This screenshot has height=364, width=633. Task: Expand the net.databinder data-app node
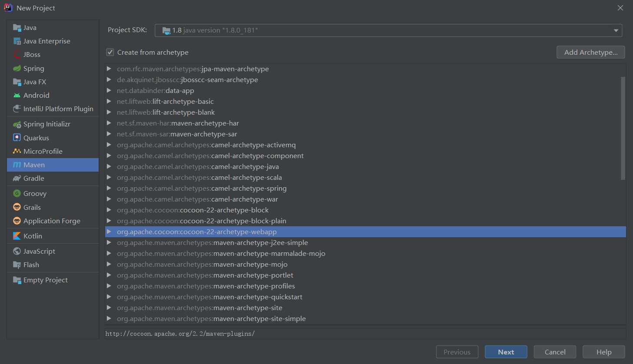pos(109,90)
